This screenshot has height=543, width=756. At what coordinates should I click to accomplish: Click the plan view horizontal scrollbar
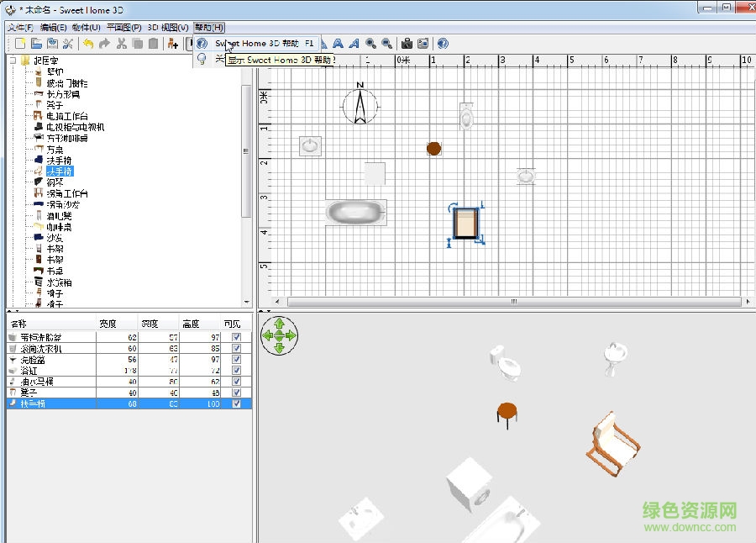(514, 302)
